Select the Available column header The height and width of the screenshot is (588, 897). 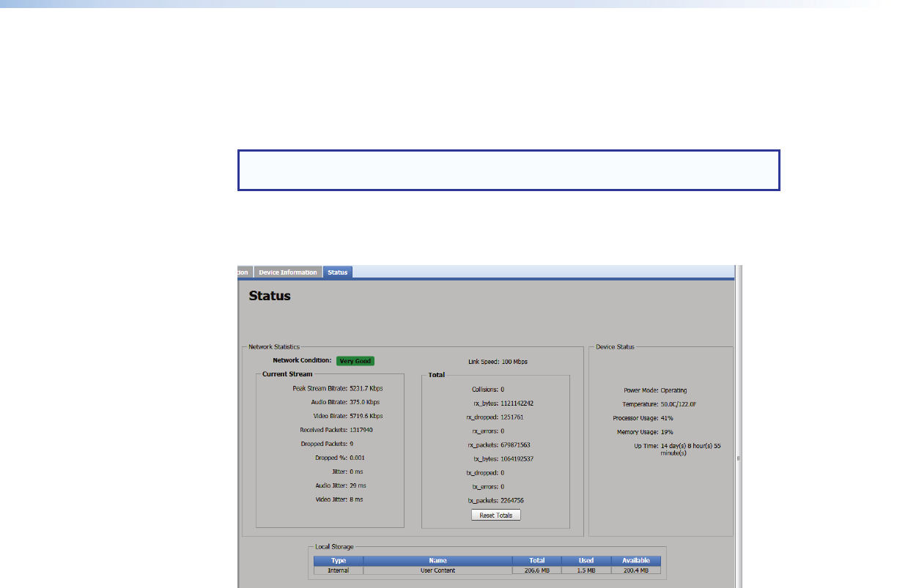636,561
